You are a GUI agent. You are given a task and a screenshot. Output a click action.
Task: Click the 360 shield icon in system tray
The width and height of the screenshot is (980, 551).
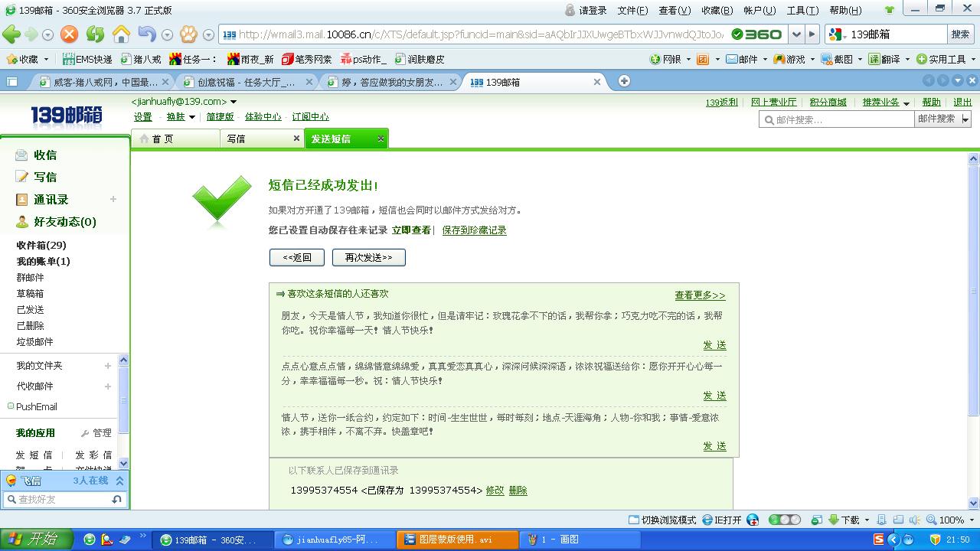[x=935, y=540]
